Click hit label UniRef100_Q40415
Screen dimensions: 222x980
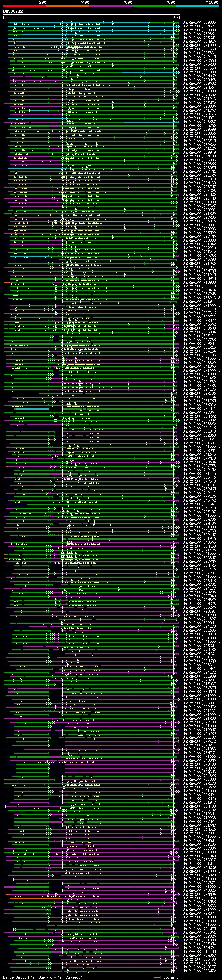click(199, 57)
